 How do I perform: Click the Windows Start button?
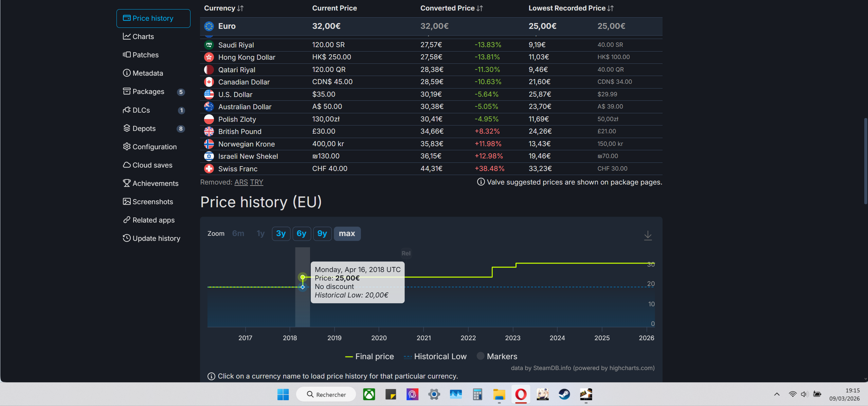283,394
